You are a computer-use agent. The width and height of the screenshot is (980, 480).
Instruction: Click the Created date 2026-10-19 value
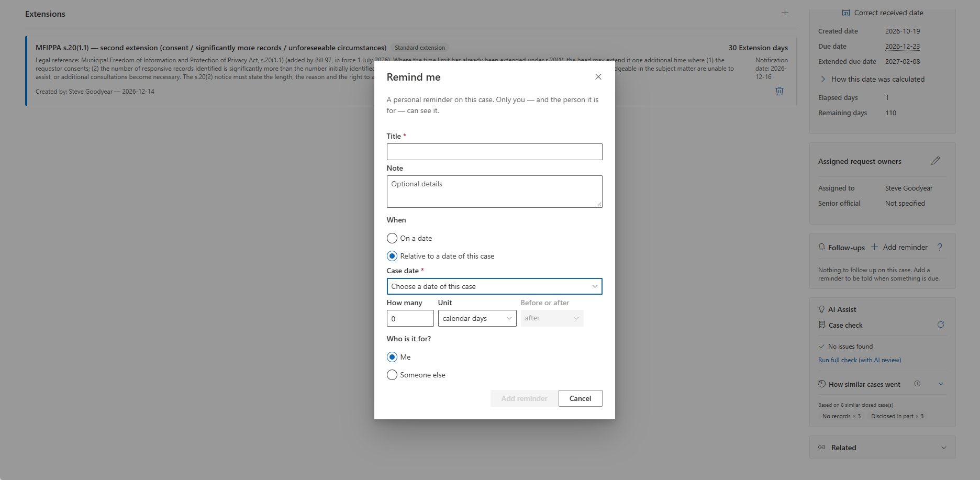coord(903,31)
